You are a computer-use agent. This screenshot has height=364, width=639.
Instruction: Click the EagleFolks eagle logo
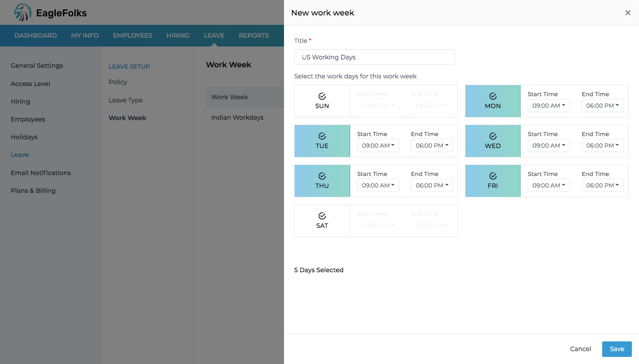click(23, 12)
